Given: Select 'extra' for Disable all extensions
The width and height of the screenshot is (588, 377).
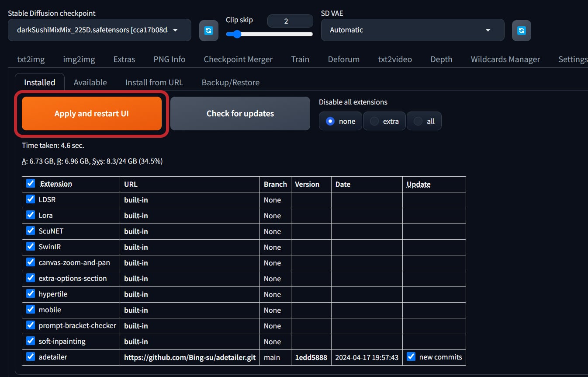Looking at the screenshot, I should point(384,121).
